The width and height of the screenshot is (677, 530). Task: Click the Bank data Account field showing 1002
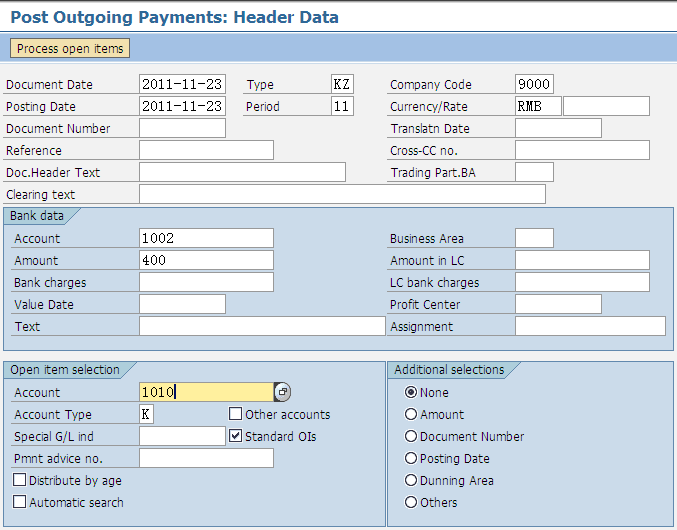[206, 238]
